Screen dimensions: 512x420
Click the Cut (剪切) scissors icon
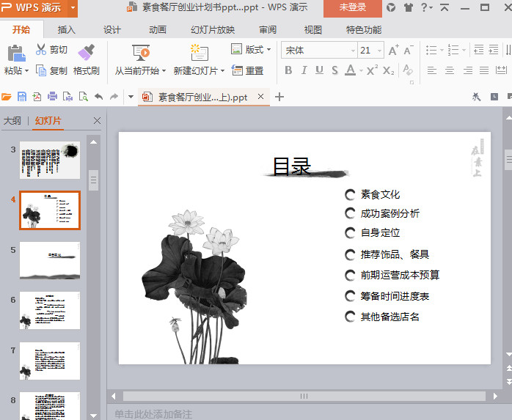coord(41,50)
